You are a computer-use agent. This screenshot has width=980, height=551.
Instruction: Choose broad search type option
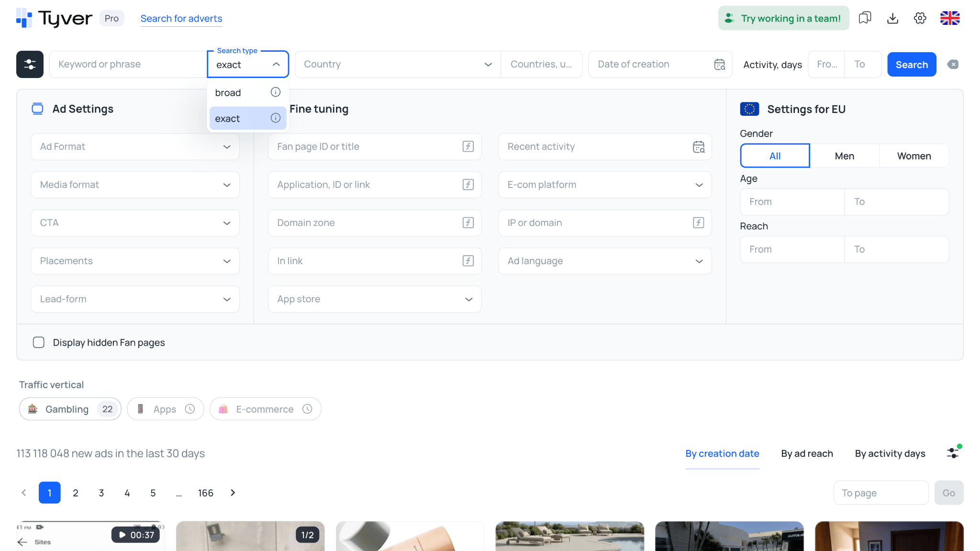tap(248, 92)
